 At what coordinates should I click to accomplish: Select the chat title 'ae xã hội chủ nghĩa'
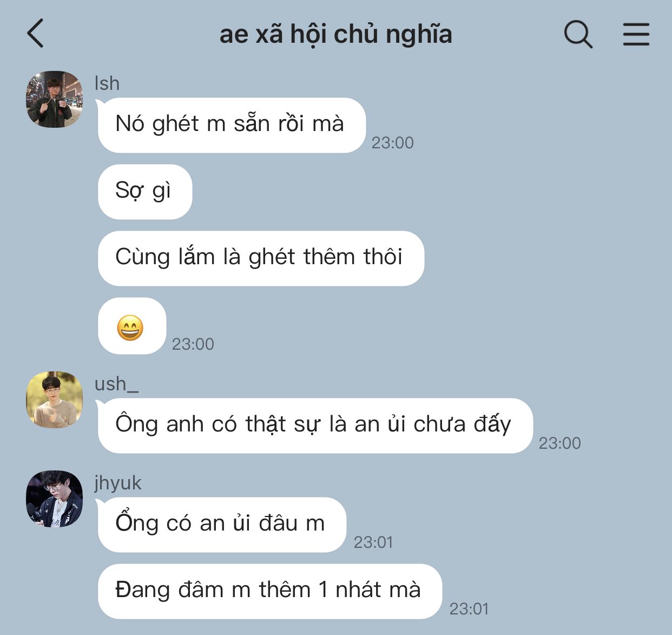(335, 34)
